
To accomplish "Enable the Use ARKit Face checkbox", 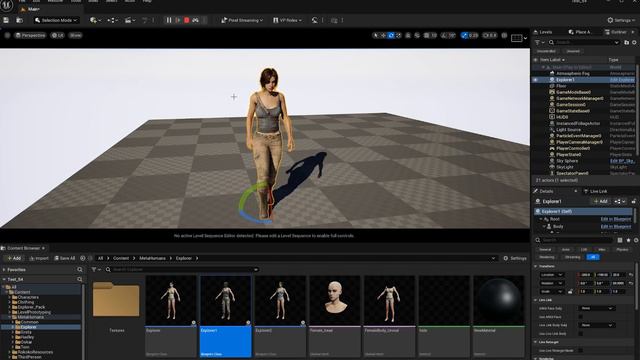I will click(x=581, y=317).
